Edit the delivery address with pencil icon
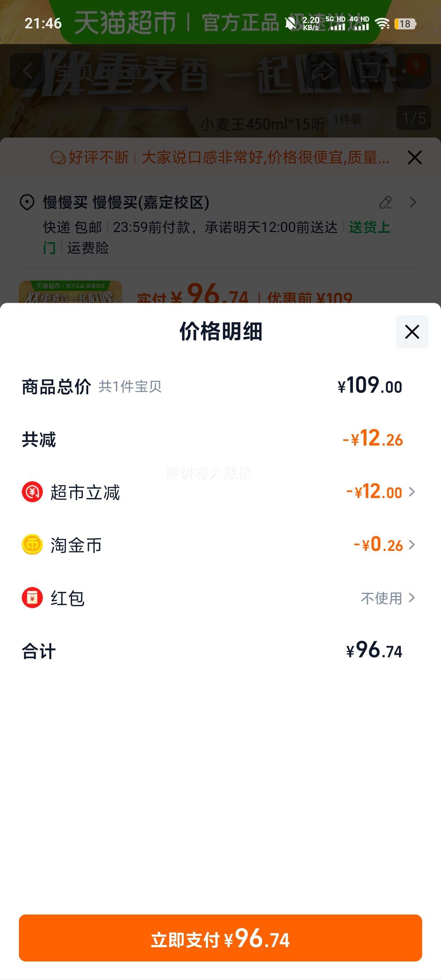The image size is (441, 980). [x=386, y=202]
